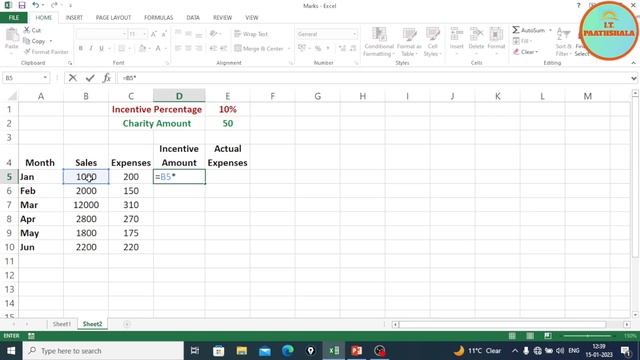Click Delete cells icon

click(476, 39)
